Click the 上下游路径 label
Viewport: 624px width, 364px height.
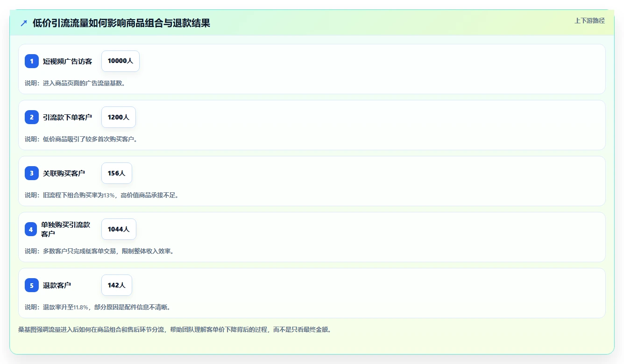click(x=589, y=21)
